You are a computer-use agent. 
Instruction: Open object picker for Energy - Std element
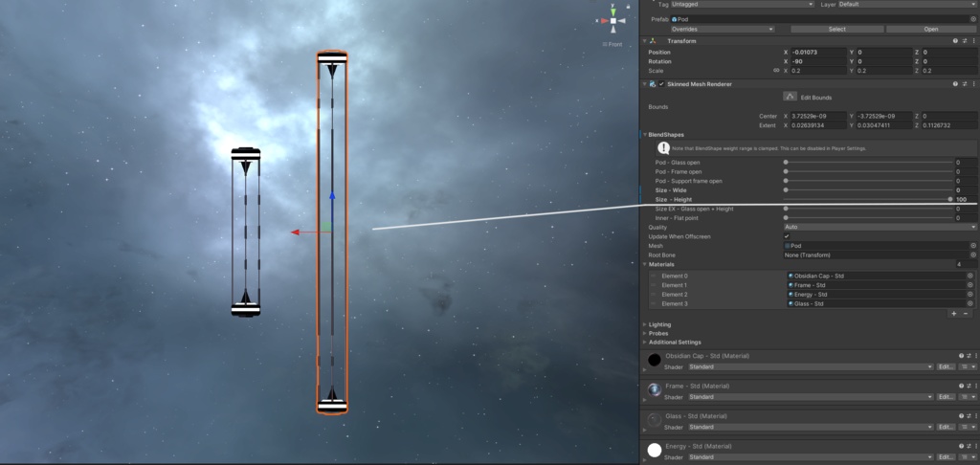click(x=970, y=295)
